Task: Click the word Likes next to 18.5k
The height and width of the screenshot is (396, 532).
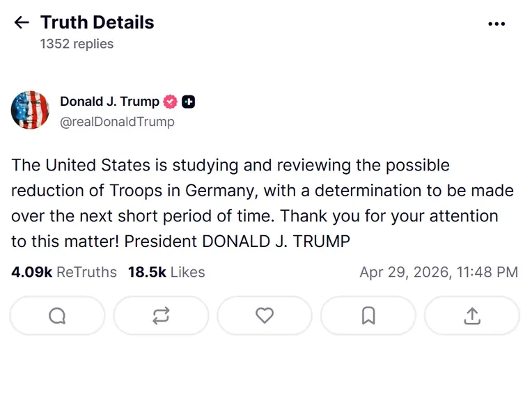Action: click(187, 272)
